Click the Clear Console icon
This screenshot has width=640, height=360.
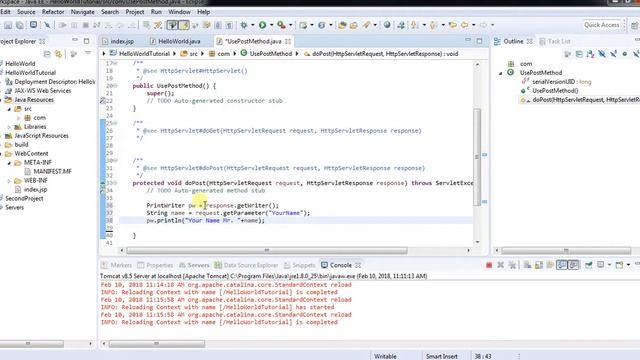click(527, 265)
